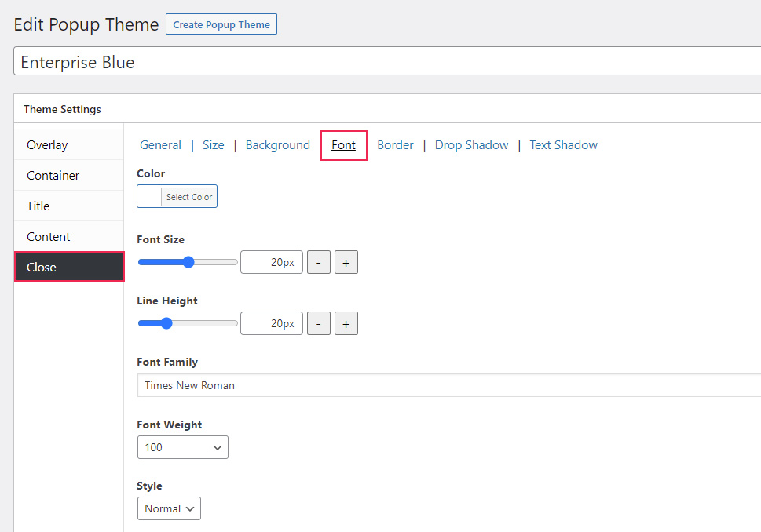Open the Select Color picker
Screen dimensions: 761x532
tap(177, 197)
